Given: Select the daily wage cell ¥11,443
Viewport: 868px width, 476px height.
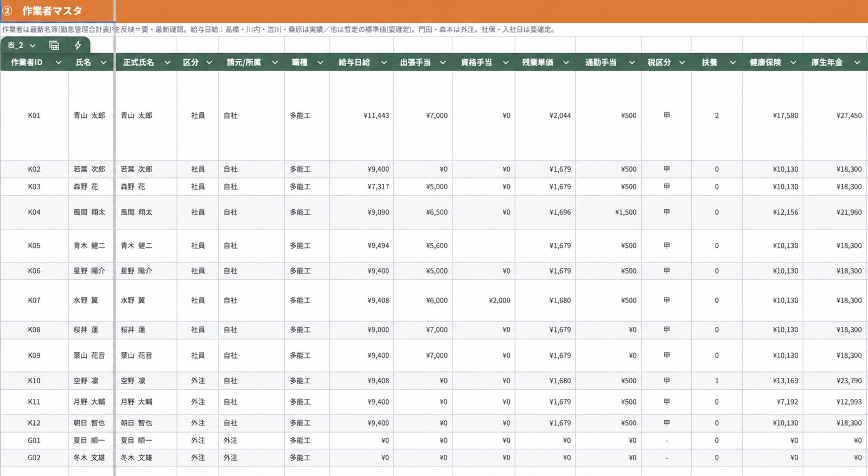Looking at the screenshot, I should pyautogui.click(x=361, y=115).
